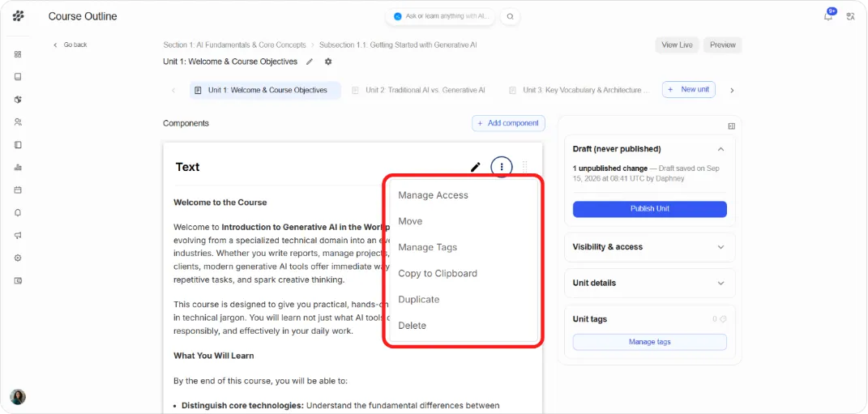The width and height of the screenshot is (868, 414).
Task: Open the calendar icon in the sidebar
Action: pos(18,190)
